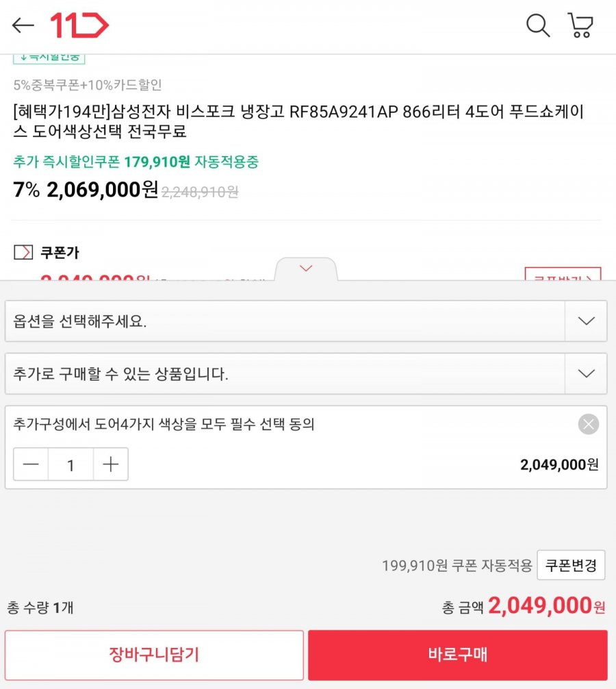Click the 장바구니담기 button
This screenshot has width=616, height=689.
(x=154, y=655)
